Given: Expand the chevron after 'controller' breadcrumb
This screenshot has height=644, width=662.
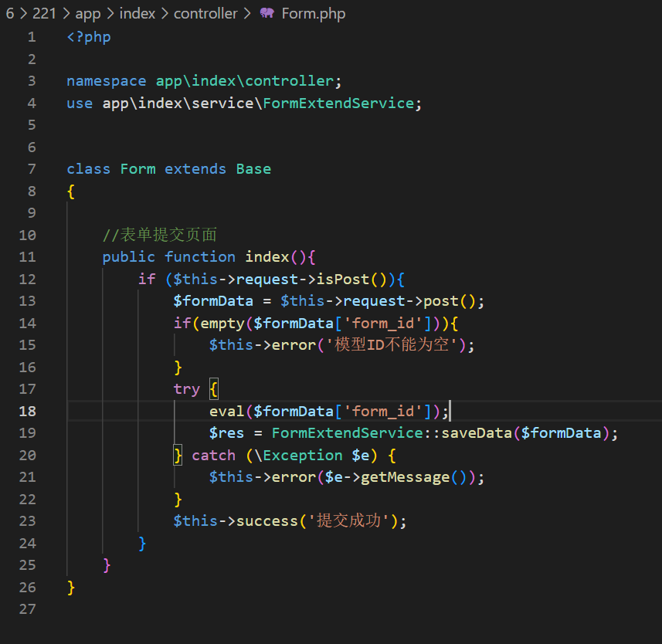Looking at the screenshot, I should pyautogui.click(x=247, y=13).
